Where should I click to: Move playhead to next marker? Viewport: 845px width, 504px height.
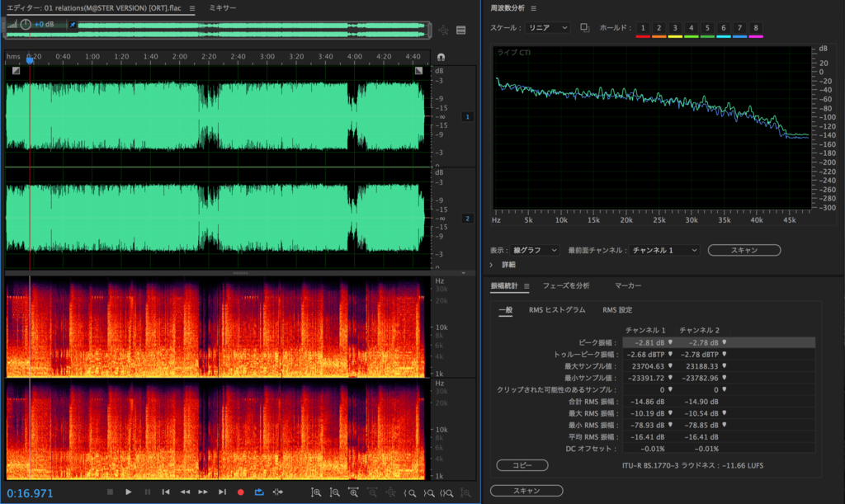pyautogui.click(x=222, y=492)
